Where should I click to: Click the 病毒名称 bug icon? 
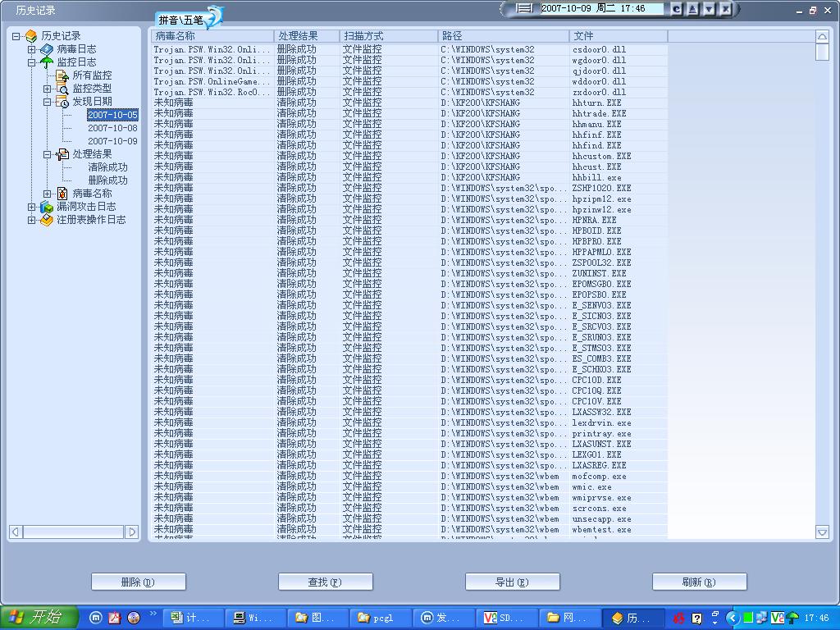tap(62, 194)
